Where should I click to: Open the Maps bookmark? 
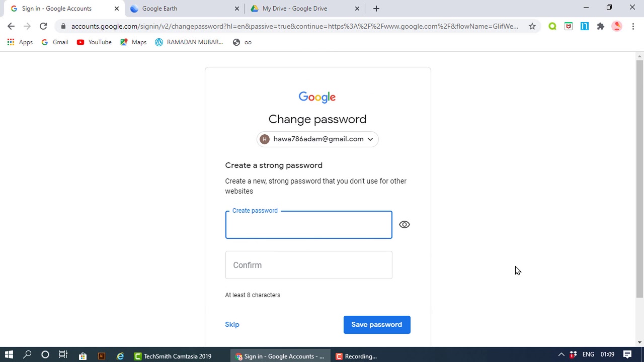133,42
